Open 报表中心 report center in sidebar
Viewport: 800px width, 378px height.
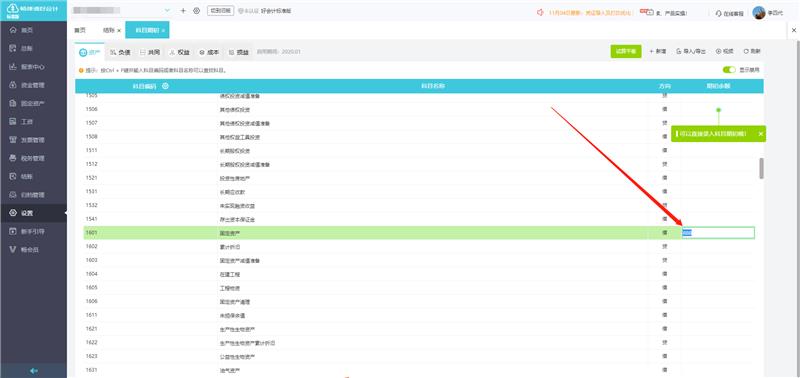(x=33, y=67)
